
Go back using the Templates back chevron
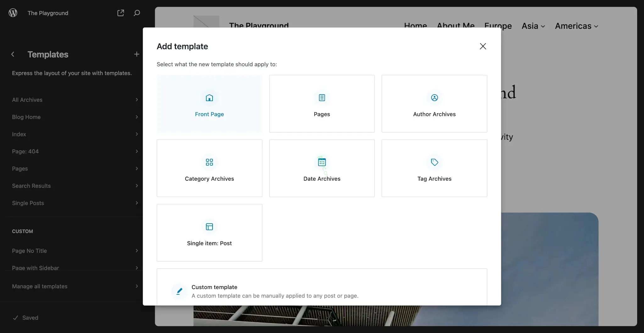[x=13, y=54]
